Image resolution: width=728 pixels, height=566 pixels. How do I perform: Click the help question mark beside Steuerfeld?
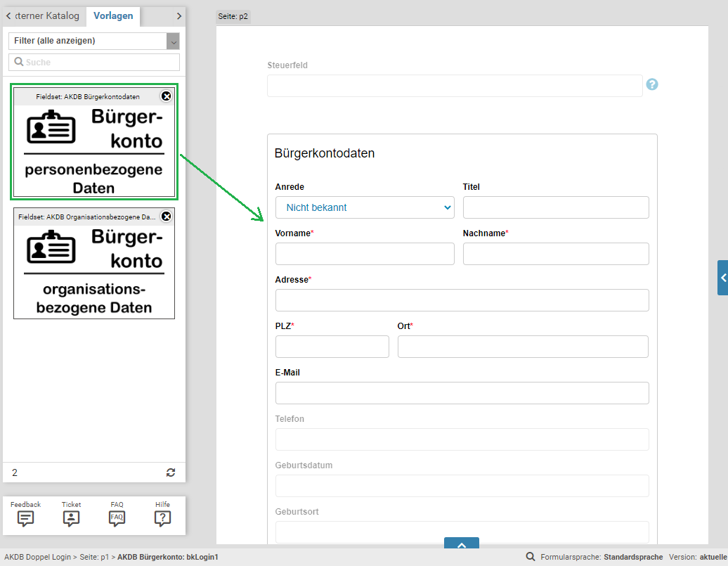click(x=652, y=85)
